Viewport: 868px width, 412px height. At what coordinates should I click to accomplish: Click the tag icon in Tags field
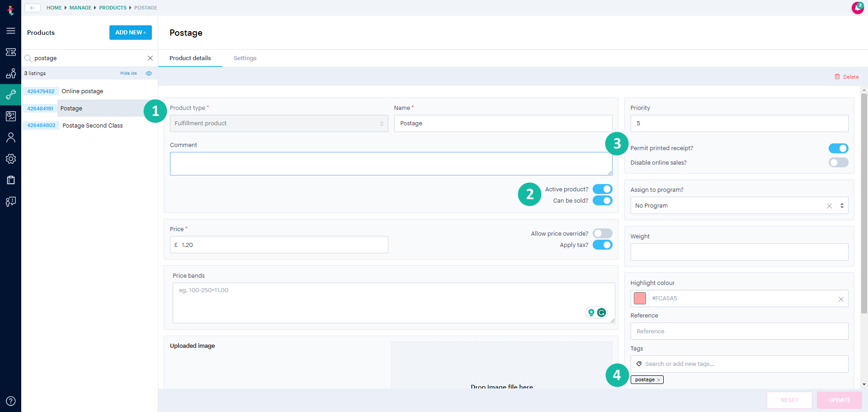click(639, 364)
